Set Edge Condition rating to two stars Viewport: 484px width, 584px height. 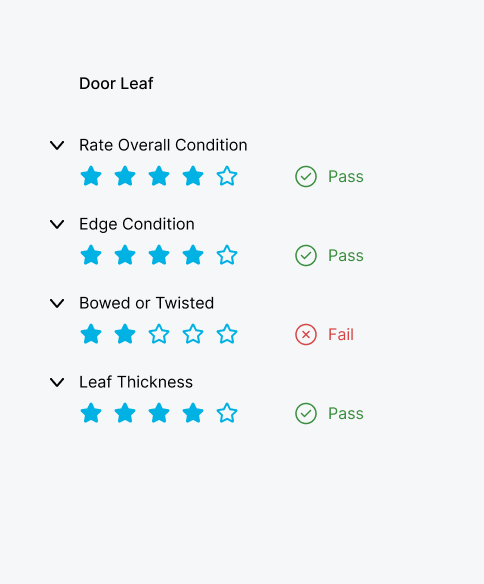(x=125, y=255)
